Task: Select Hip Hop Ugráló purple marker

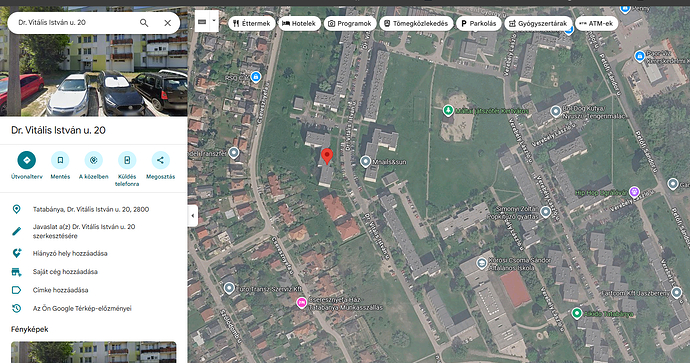Action: click(634, 192)
